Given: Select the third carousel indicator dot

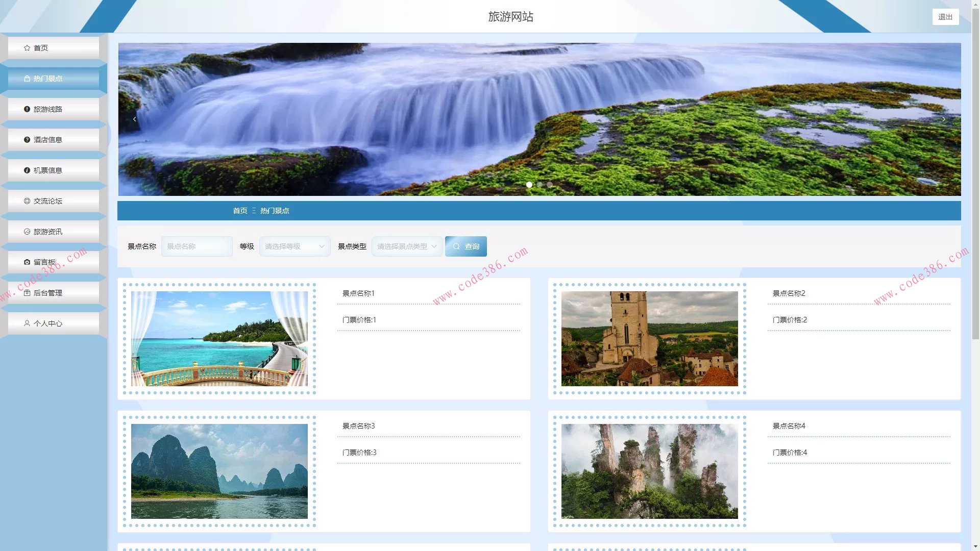Looking at the screenshot, I should 550,185.
